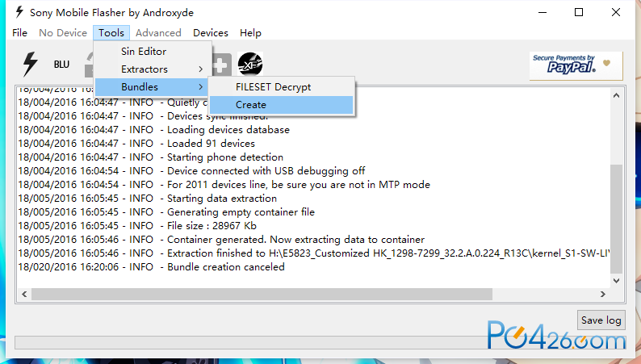The image size is (641, 364).
Task: Click the Save log button
Action: pyautogui.click(x=601, y=320)
